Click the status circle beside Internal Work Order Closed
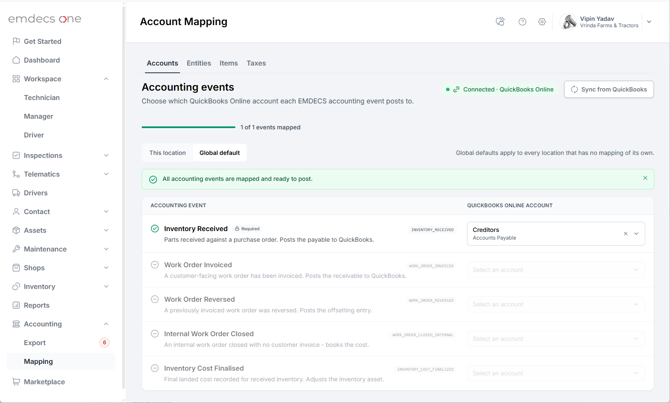Image resolution: width=670 pixels, height=403 pixels. 155,333
